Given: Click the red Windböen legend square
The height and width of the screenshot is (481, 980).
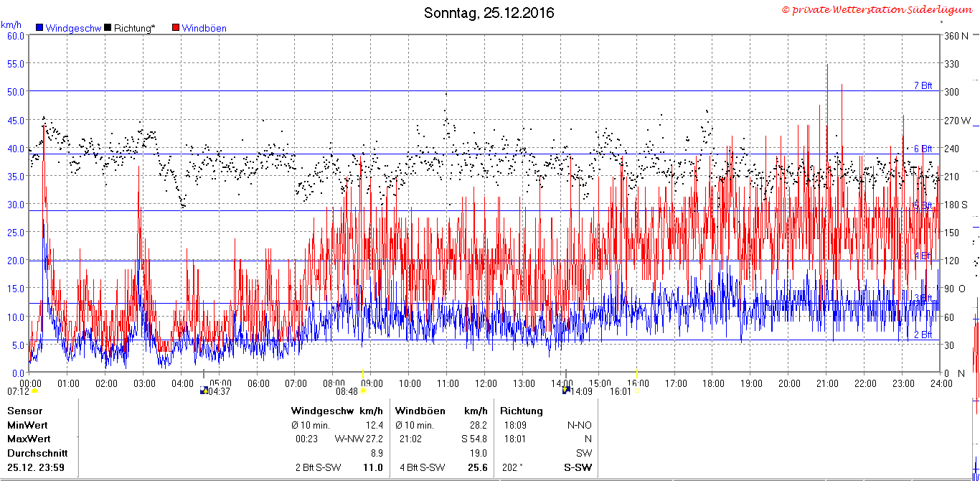Looking at the screenshot, I should point(176,28).
